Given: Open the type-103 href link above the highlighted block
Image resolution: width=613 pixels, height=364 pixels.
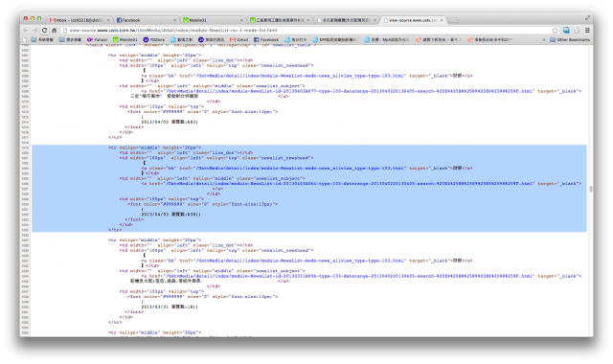Looking at the screenshot, I should pos(300,76).
